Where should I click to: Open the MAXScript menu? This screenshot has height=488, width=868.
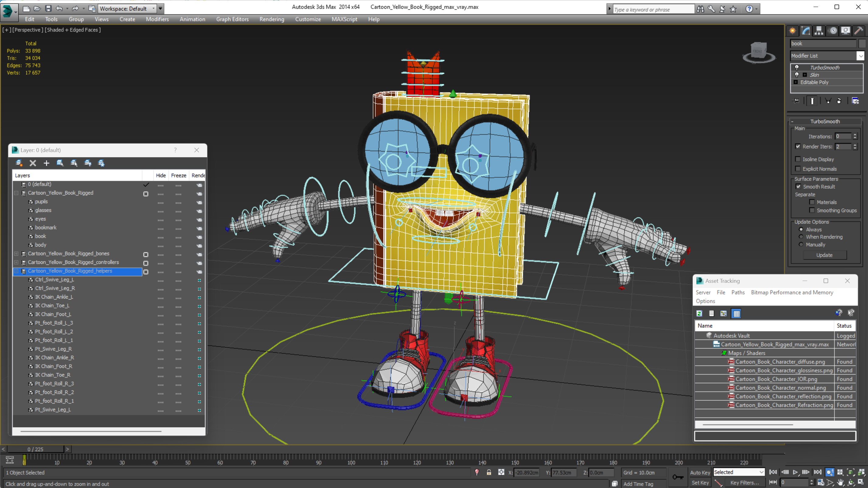click(344, 19)
